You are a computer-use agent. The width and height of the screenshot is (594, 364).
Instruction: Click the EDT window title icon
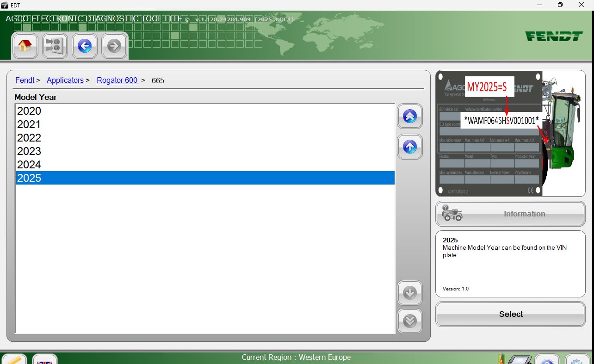coord(5,5)
